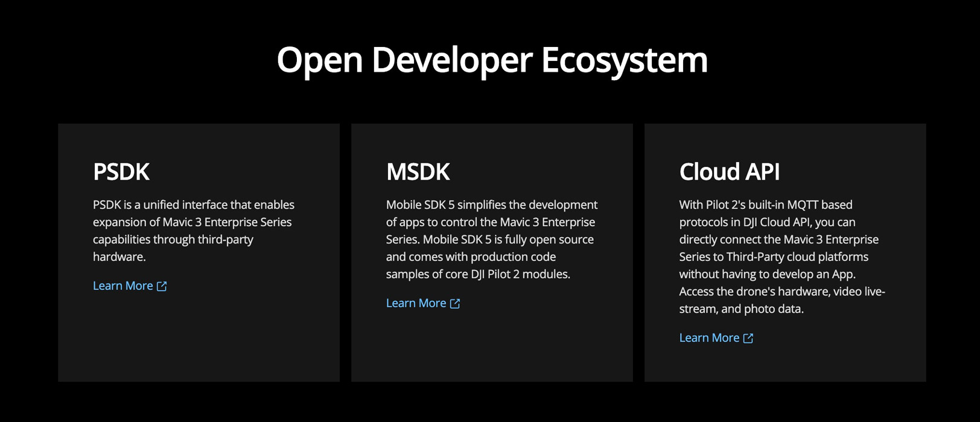Screen dimensions: 980x422
Task: Click the PSDK heading
Action: 121,172
